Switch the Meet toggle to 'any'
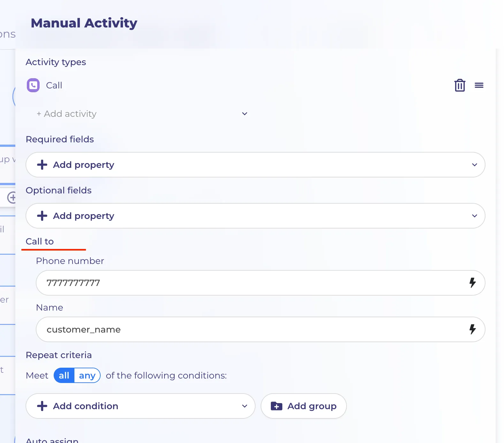The height and width of the screenshot is (443, 504). click(87, 375)
